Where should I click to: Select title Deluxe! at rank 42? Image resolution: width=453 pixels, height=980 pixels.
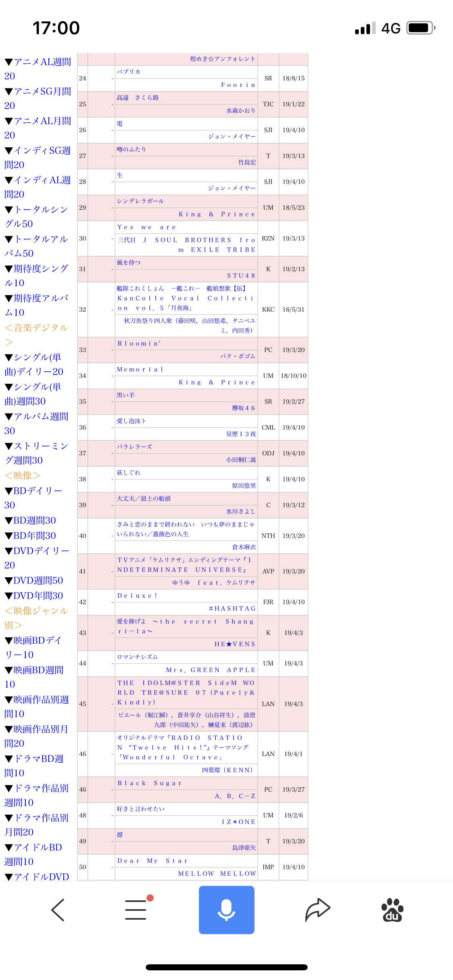click(137, 595)
